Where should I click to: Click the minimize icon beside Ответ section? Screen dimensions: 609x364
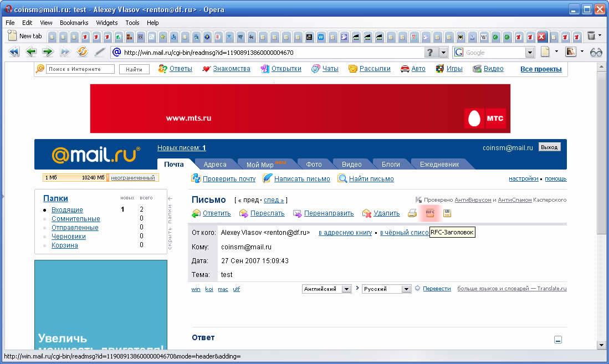click(558, 340)
